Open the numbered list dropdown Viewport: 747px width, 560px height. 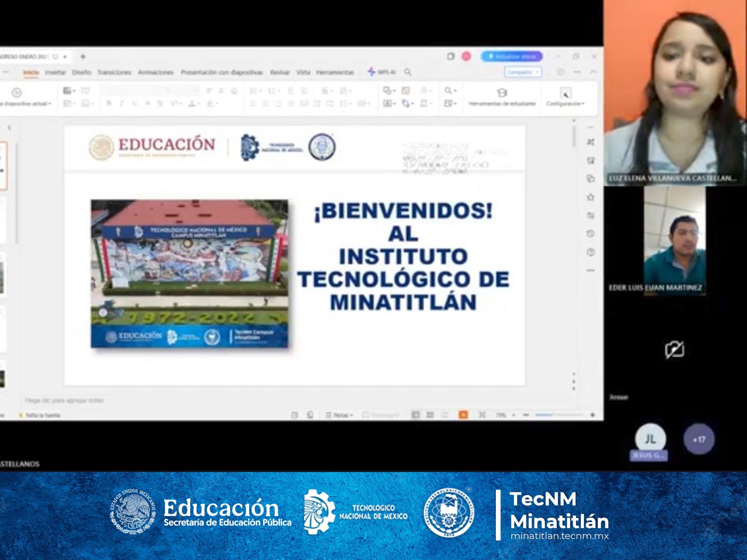coord(274,91)
